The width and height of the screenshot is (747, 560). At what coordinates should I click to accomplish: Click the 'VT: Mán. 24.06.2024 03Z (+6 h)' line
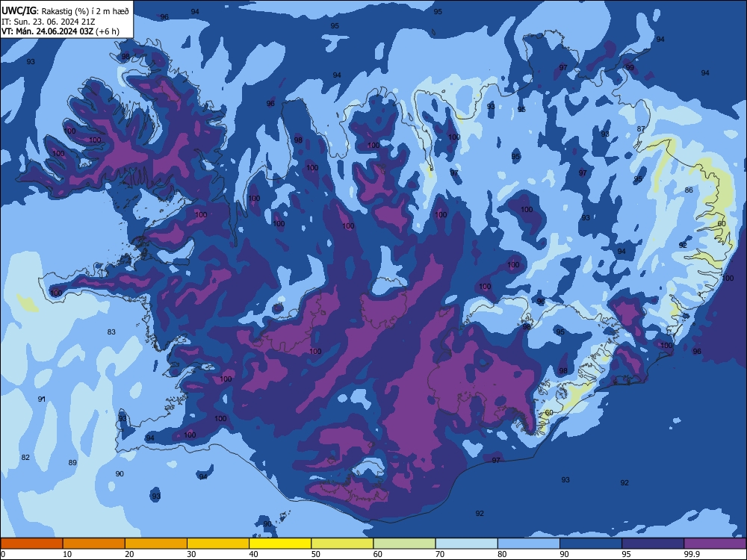point(61,32)
